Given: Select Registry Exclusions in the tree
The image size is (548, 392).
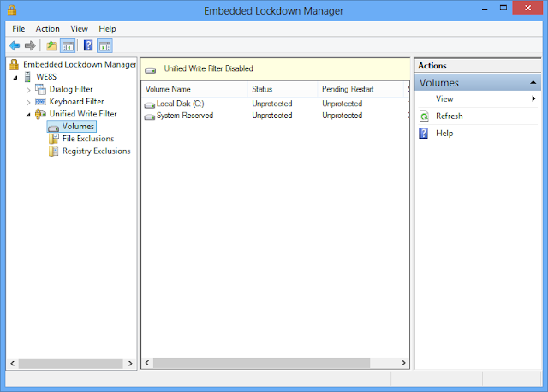Looking at the screenshot, I should pos(97,151).
